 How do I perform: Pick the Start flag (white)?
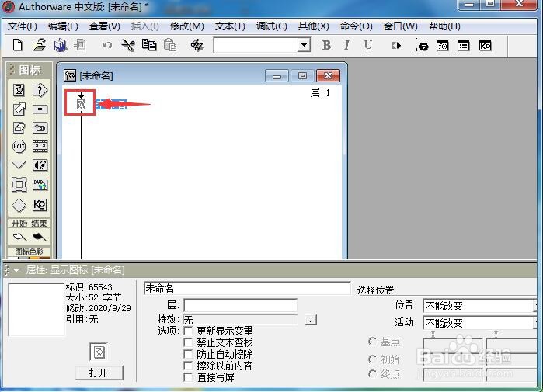[x=19, y=237]
